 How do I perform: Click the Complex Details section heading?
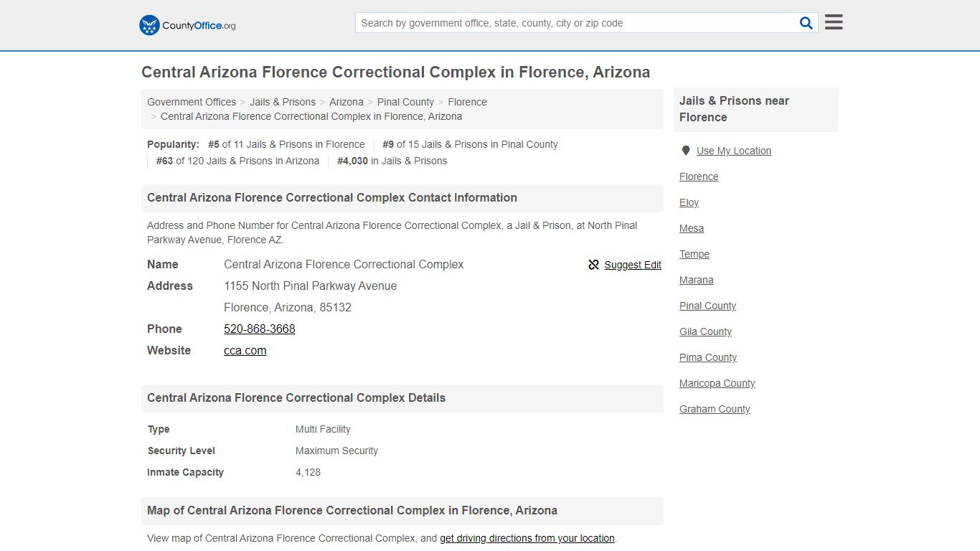(296, 397)
